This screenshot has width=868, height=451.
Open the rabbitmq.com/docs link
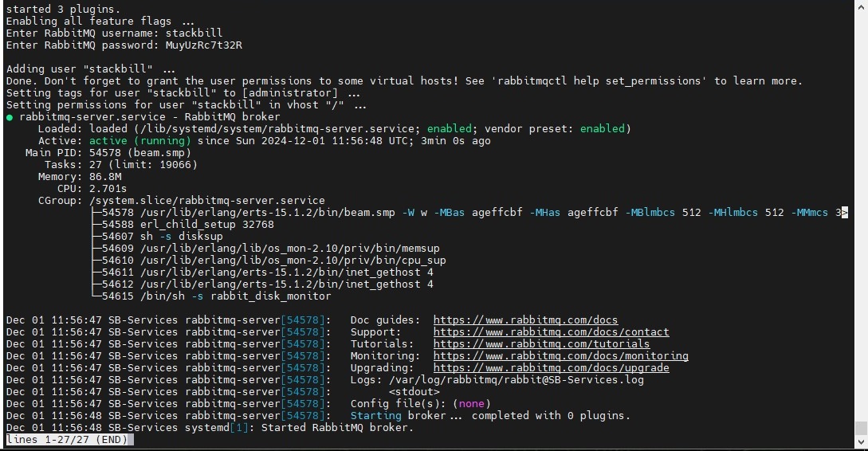[525, 320]
